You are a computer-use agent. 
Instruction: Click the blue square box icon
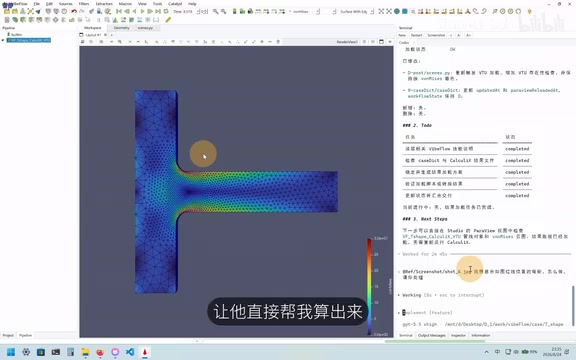pyautogui.click(x=404, y=12)
